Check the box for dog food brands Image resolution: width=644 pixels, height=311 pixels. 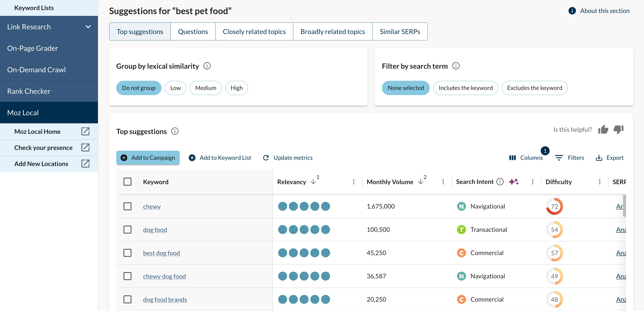pyautogui.click(x=127, y=299)
